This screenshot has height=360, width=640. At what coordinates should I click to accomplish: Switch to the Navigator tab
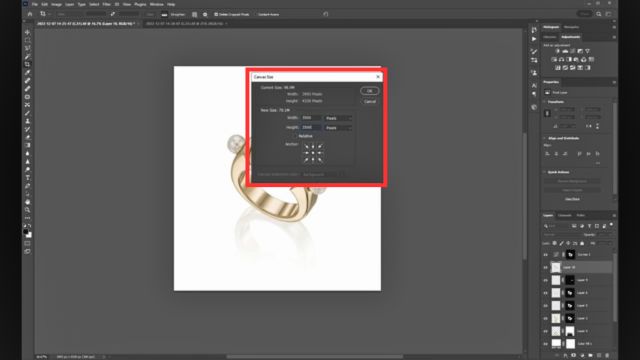[x=571, y=27]
